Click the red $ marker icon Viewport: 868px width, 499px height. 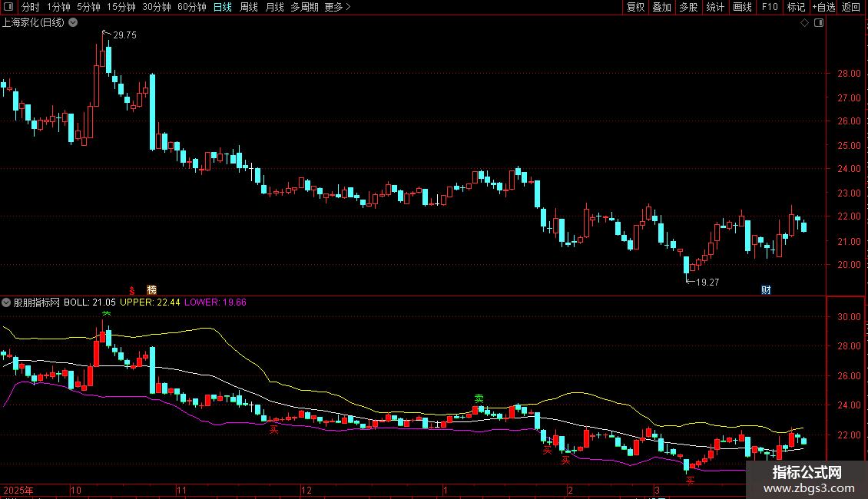coord(132,290)
